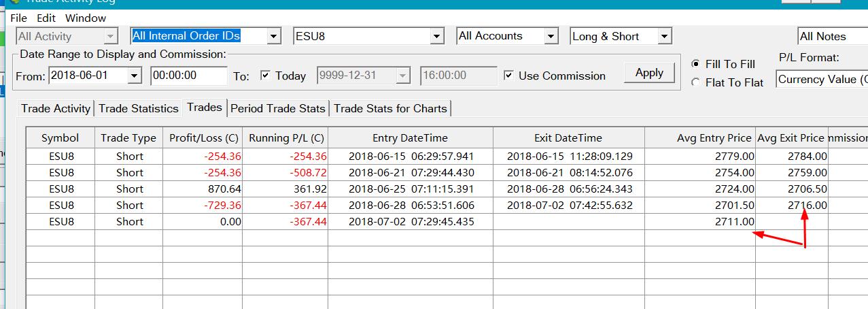Screen dimensions: 868x309
Task: Click avg exit price 2784.00
Action: (x=808, y=157)
